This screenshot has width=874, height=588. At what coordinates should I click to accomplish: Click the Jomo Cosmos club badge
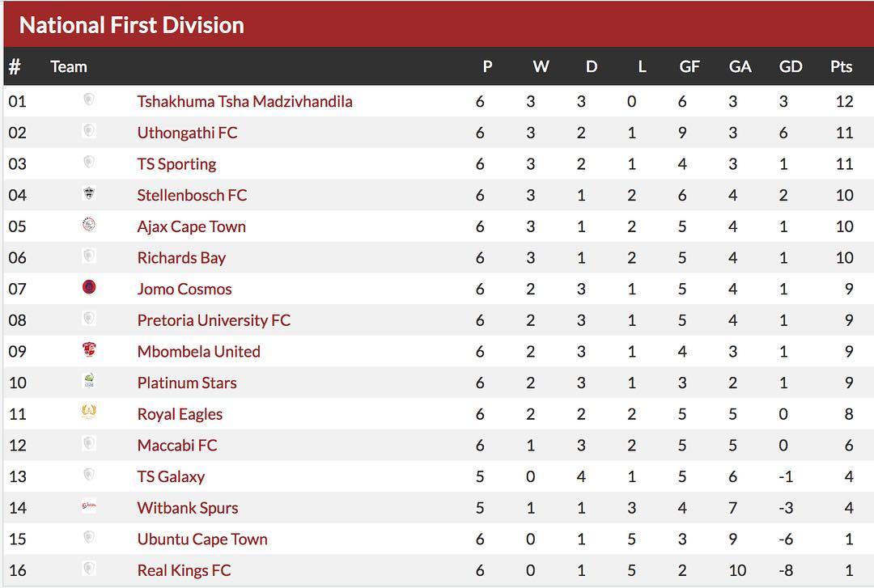coord(89,287)
